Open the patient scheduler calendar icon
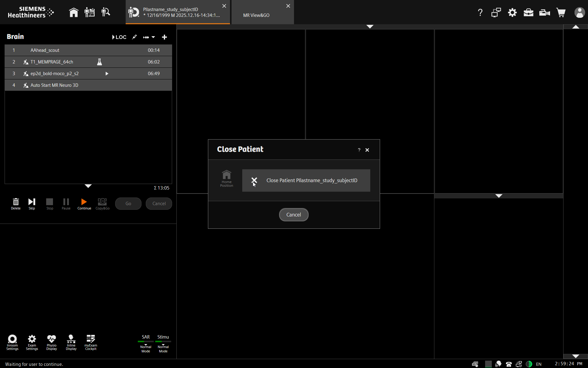Screen dimensions: 588x368 89,12
